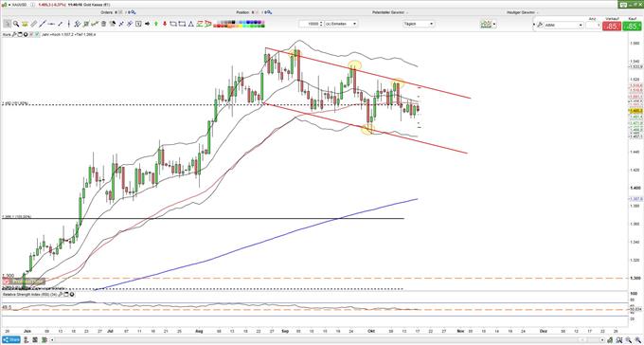Close the RSI indicator panel
Viewport: 644px width, 345px height.
[x=72, y=295]
